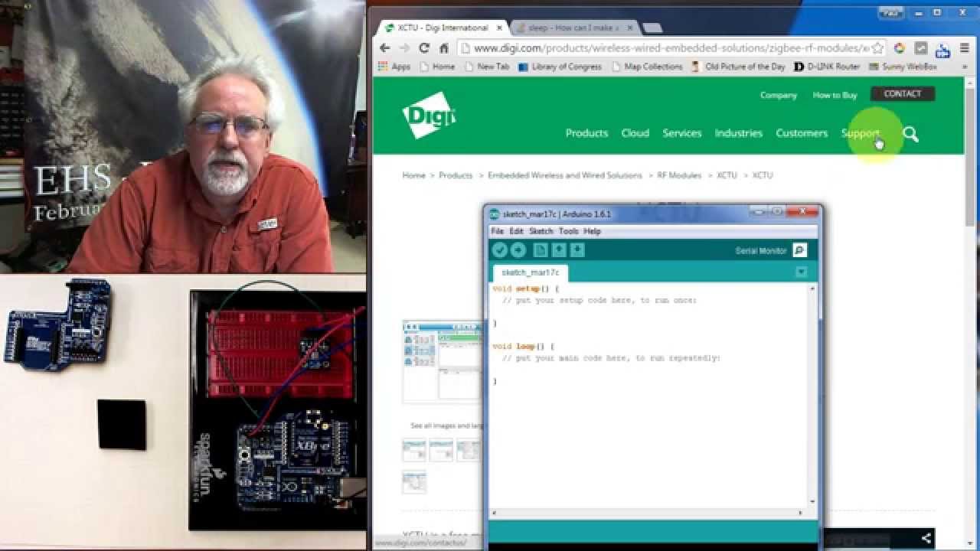Click the Open sketch arrow-up icon
This screenshot has height=551, width=980.
(559, 250)
